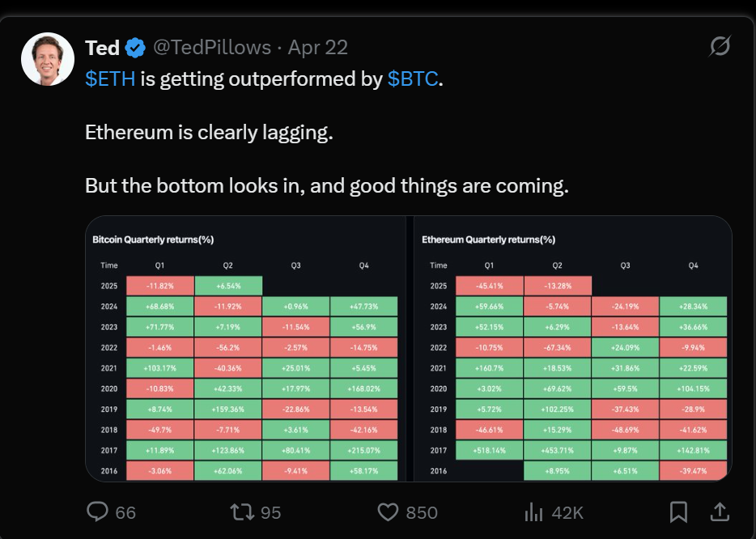This screenshot has width=756, height=539.
Task: Enlarge the Bitcoin Quarterly returns chart
Action: click(x=245, y=349)
